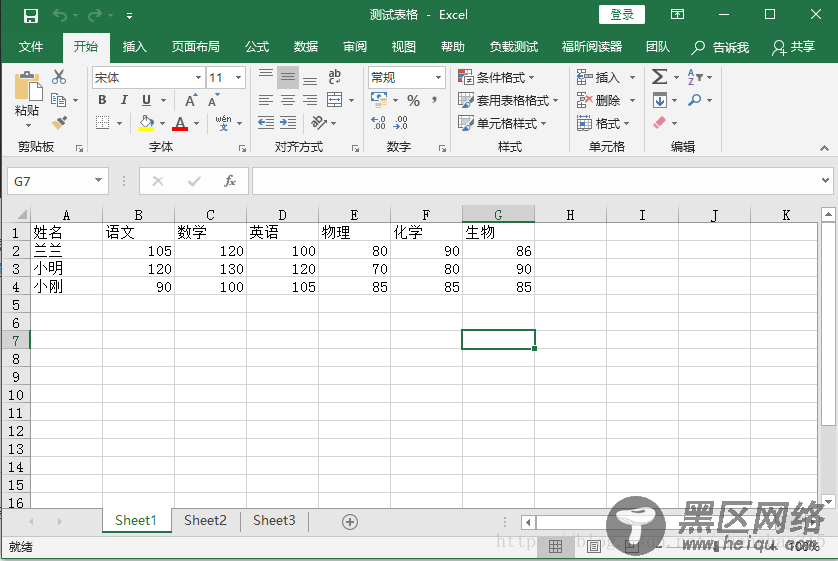Open number format dropdown 常规
This screenshot has height=561, width=838.
438,77
